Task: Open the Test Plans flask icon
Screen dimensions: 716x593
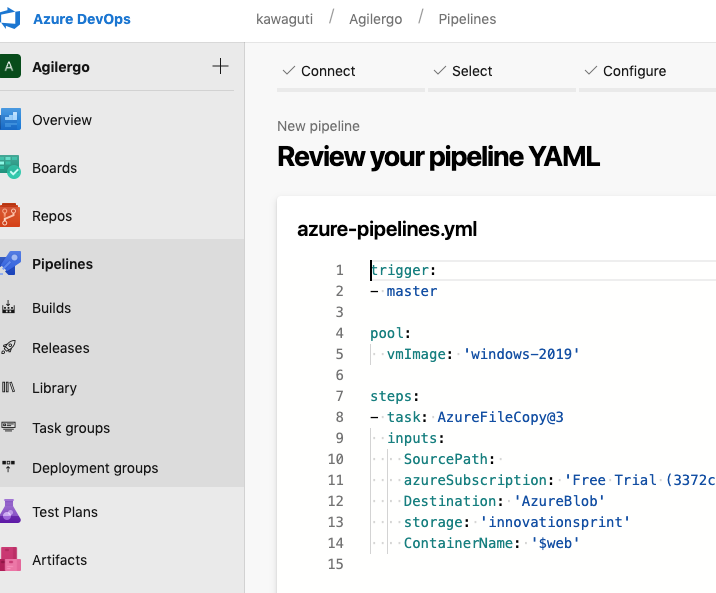Action: tap(11, 512)
